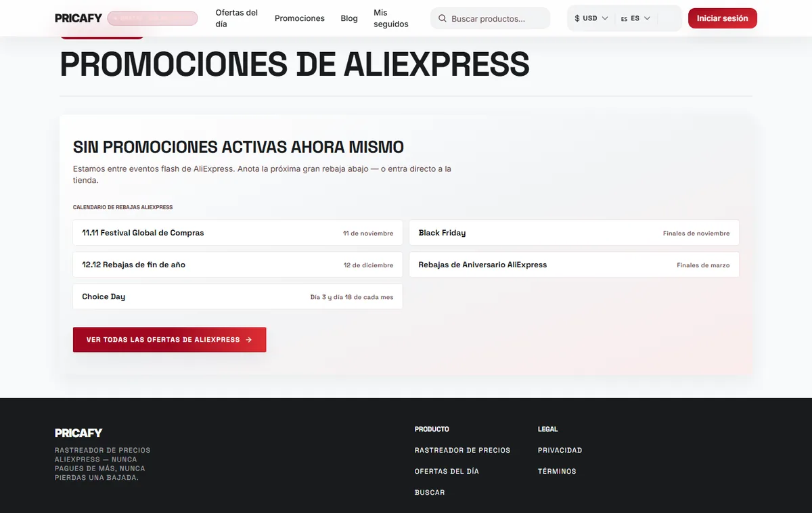Click 'Día 3 y día 18 de cada mes' text
The width and height of the screenshot is (812, 513).
pos(352,297)
